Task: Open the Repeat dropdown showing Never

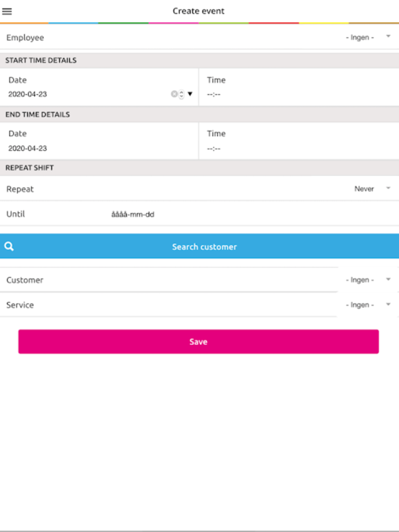Action: [x=372, y=188]
